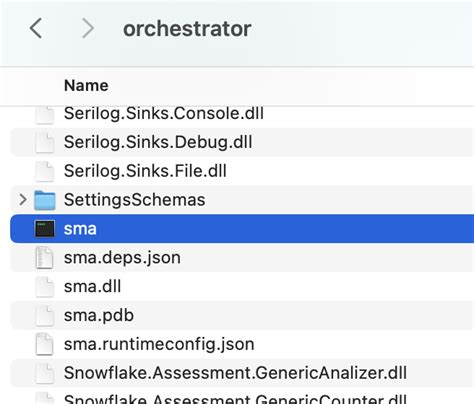
Task: Select Snowflake.Assessment.GenericCounter.dll file
Action: pos(235,399)
